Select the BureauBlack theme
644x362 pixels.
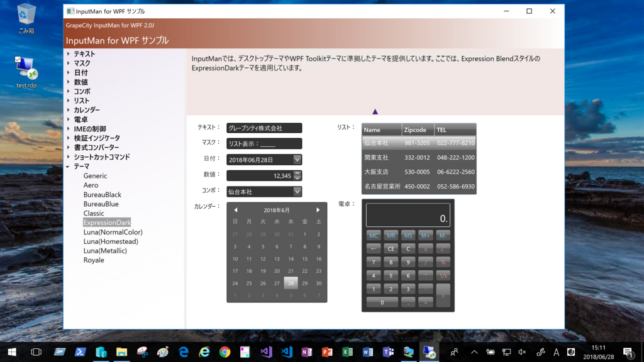click(x=103, y=195)
